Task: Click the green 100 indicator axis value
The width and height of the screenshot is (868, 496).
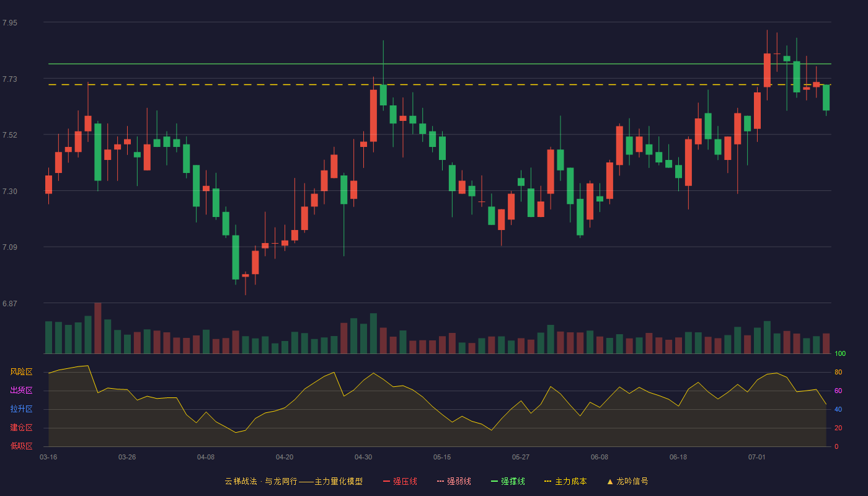Action: point(840,353)
